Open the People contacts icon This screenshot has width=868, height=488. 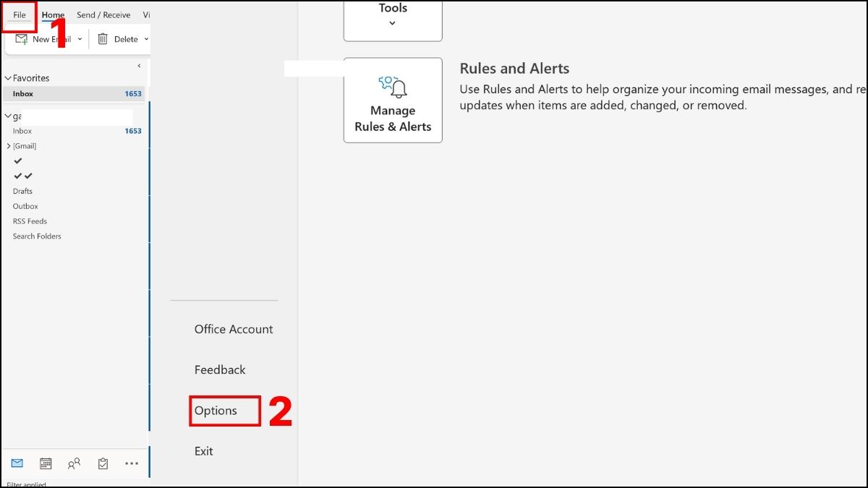[x=74, y=463]
